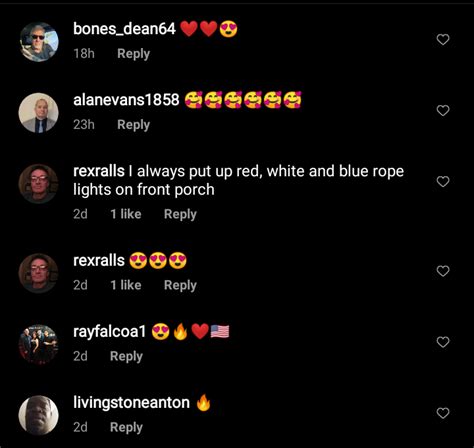Viewport: 474px width, 448px height.
Task: Like livingstoneanton's fire emoji comment
Action: [443, 413]
